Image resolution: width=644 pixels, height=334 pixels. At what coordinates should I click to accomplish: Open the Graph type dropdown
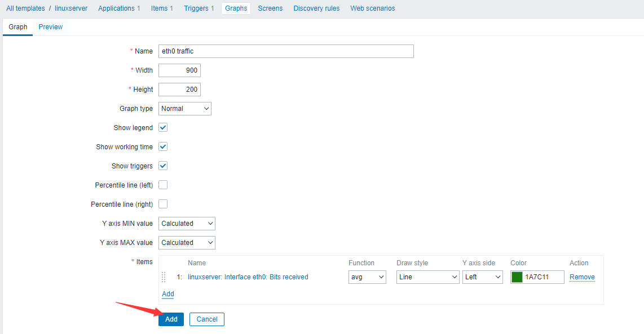[x=184, y=109]
